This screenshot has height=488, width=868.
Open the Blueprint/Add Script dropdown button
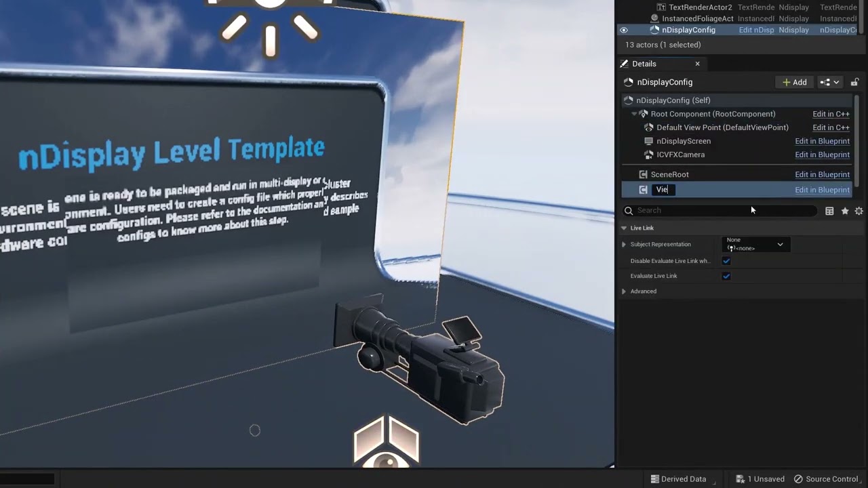click(x=830, y=82)
